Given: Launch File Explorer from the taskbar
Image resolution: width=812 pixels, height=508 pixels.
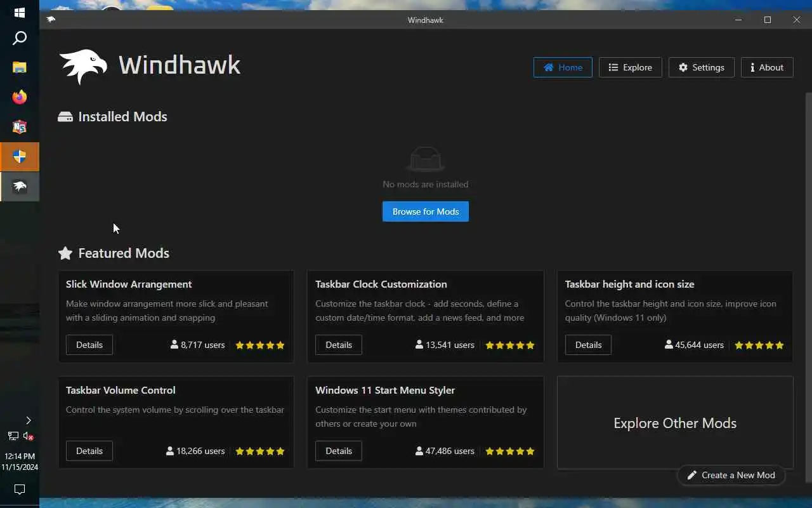Looking at the screenshot, I should point(20,67).
